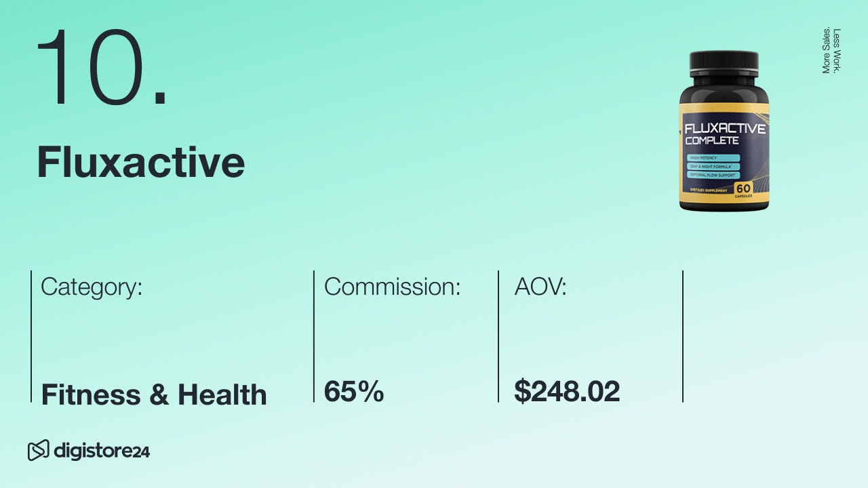Click the AOV label
Viewport: 868px width, 488px height.
[x=540, y=287]
